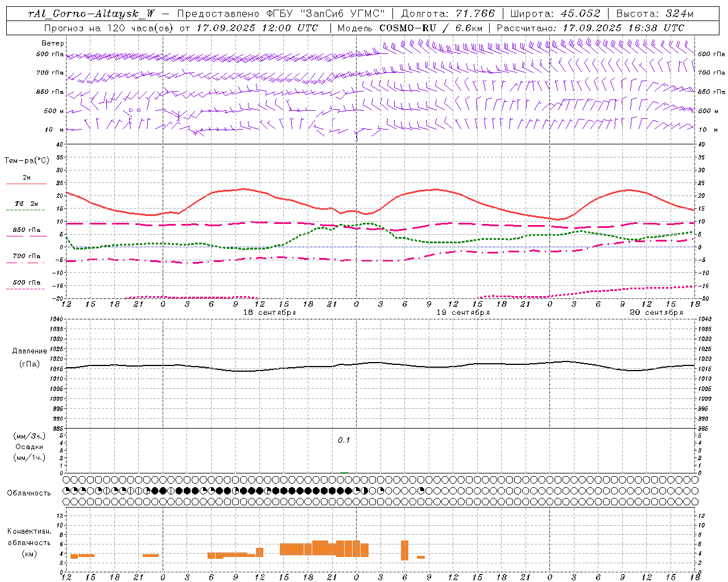Click the (мм/1ч.) precipitation unit label
Image resolution: width=728 pixels, height=582 pixels.
(30, 458)
